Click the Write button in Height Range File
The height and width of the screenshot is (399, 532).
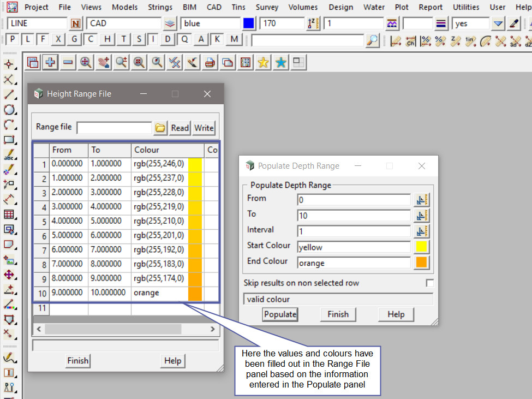click(204, 128)
